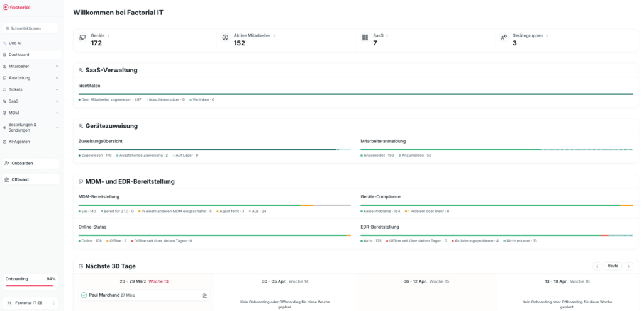Click the Heute button
Viewport: 644px width, 311px height.
(x=613, y=266)
